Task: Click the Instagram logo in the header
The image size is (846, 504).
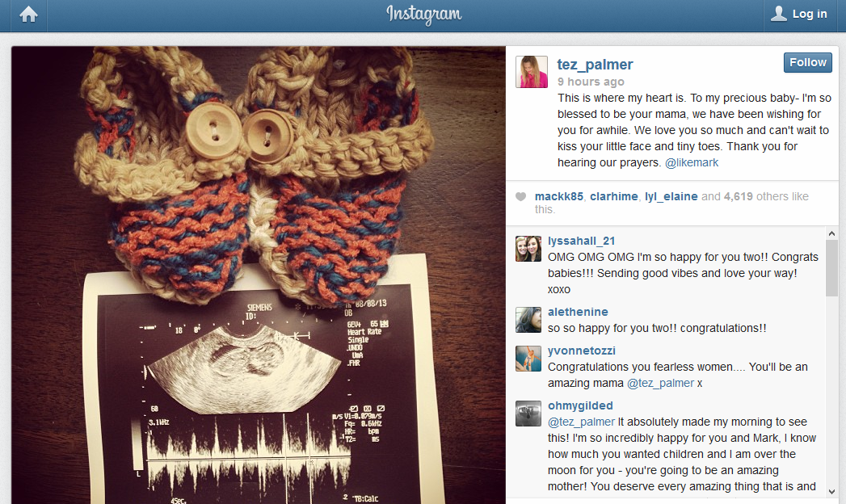Action: pos(423,15)
